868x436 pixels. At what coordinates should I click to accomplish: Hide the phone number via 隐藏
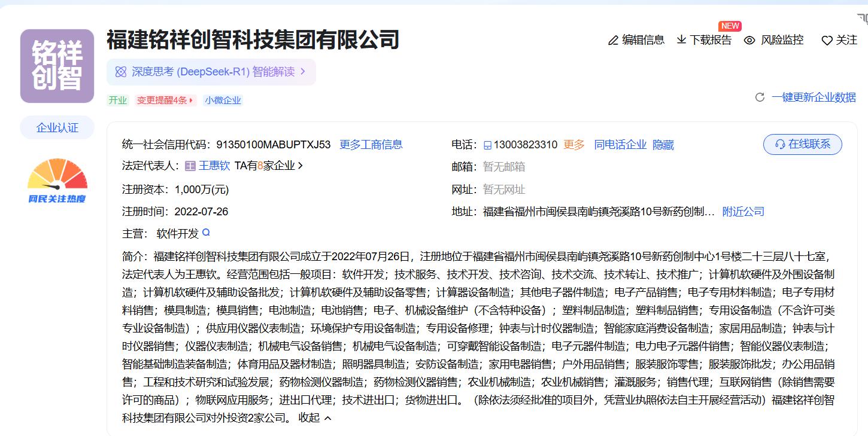pyautogui.click(x=663, y=145)
